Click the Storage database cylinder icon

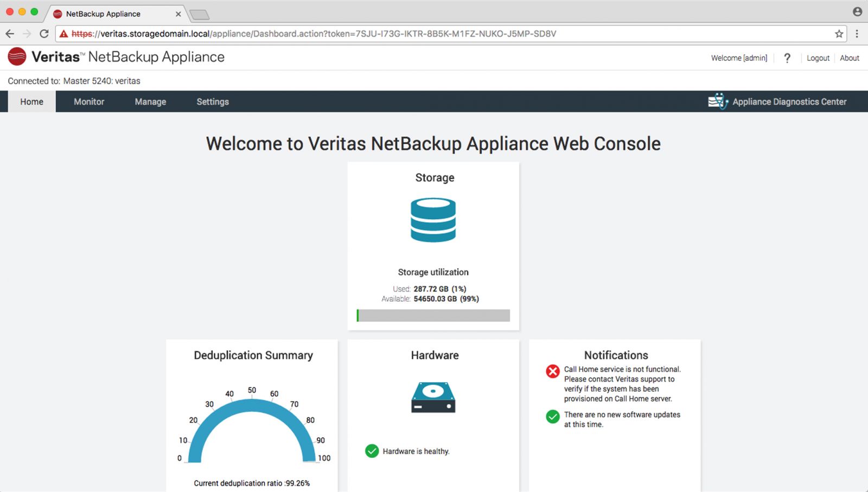[x=433, y=220]
